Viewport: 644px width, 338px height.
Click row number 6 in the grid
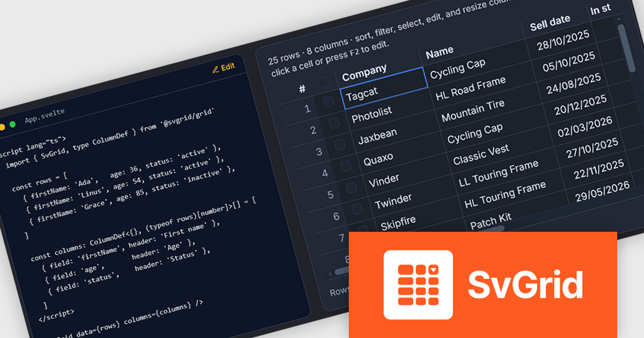pos(336,216)
